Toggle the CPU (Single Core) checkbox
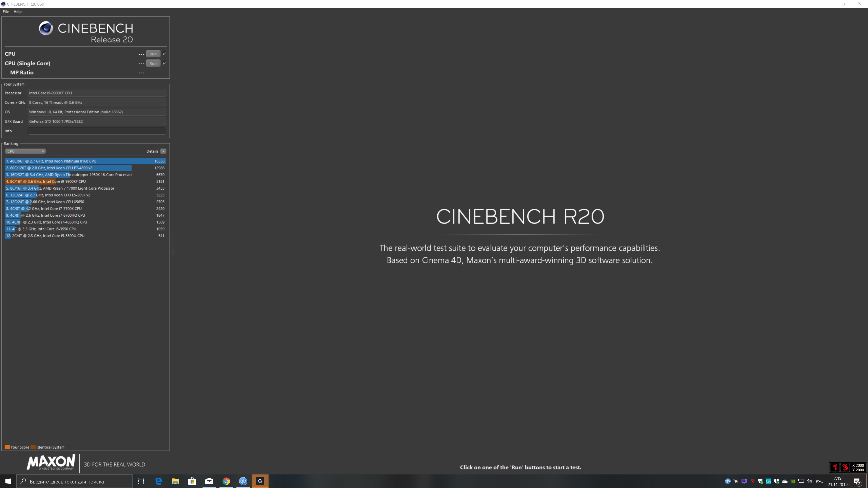Viewport: 868px width, 488px height. 164,63
